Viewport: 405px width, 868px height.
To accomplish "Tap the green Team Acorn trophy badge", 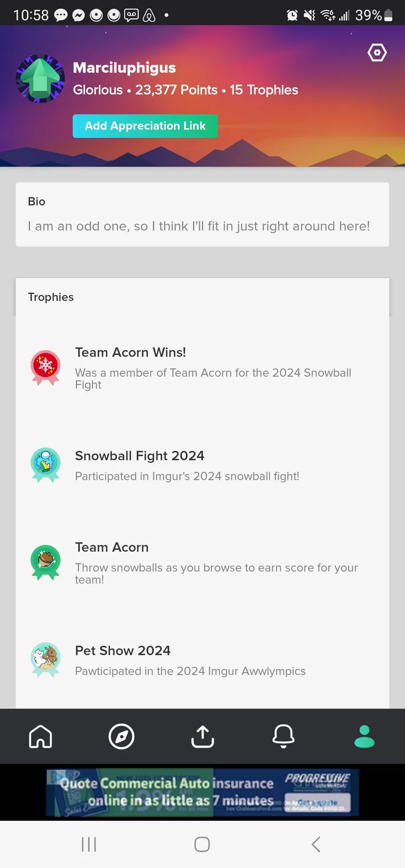I will pyautogui.click(x=46, y=563).
